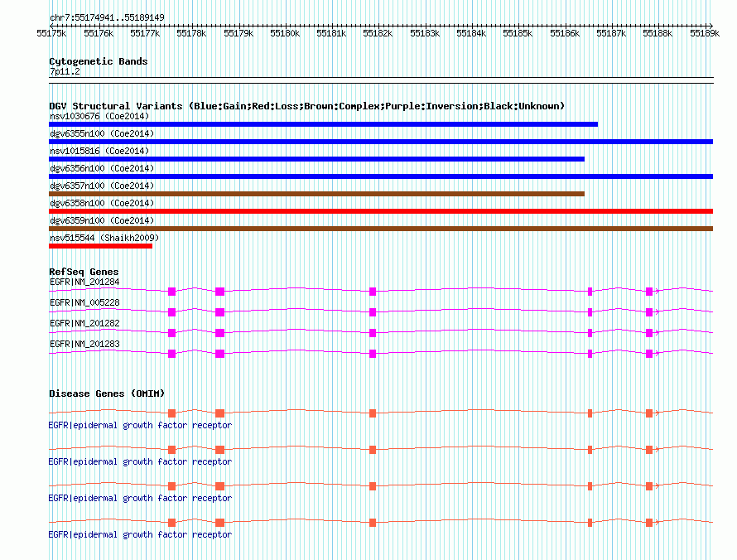Click the EGFR|NM_201284 transcript label
This screenshot has height=560, width=737.
tap(84, 282)
